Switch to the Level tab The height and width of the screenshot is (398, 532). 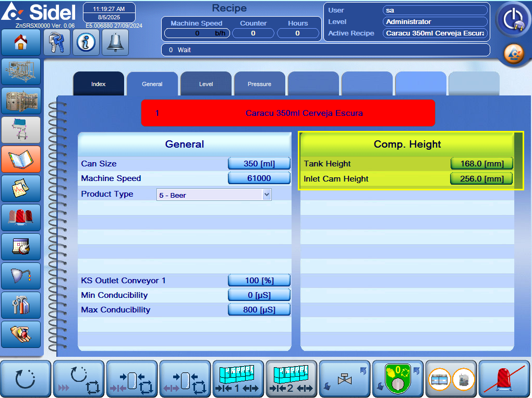tap(206, 84)
